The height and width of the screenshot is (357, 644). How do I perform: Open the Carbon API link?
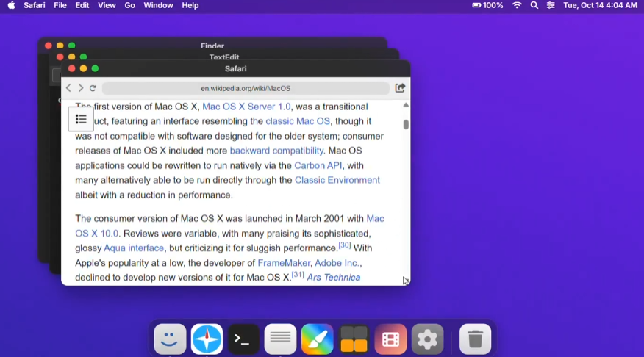(x=318, y=165)
